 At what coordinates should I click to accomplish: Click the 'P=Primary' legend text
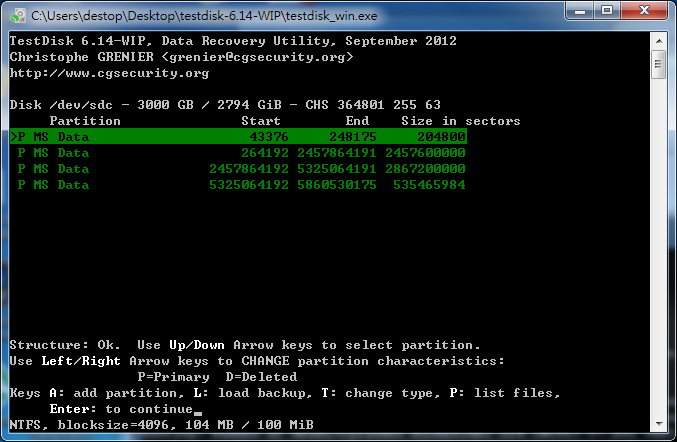pyautogui.click(x=174, y=377)
